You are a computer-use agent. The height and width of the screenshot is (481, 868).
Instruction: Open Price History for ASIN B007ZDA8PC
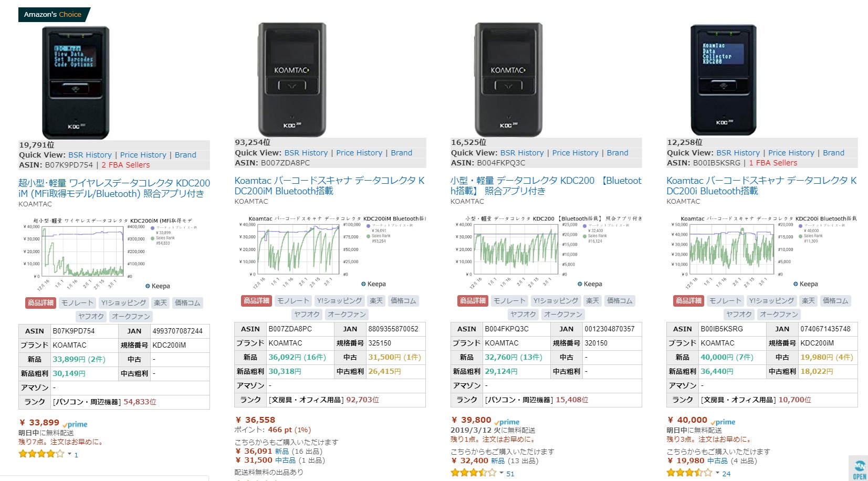(x=359, y=153)
